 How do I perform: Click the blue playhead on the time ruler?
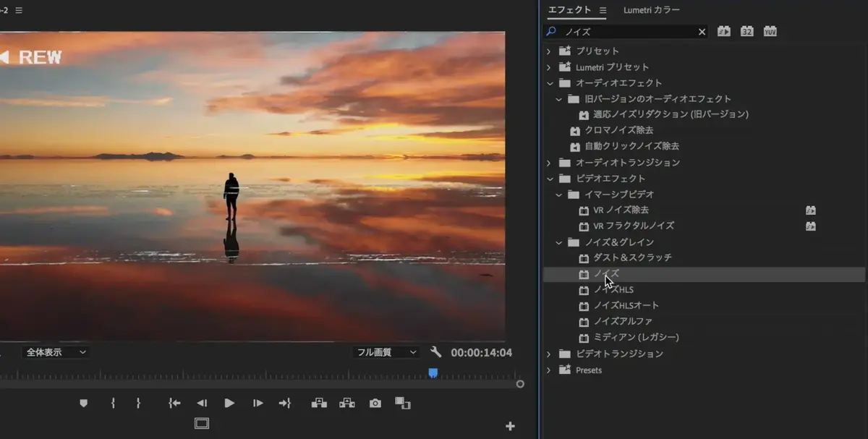[433, 372]
